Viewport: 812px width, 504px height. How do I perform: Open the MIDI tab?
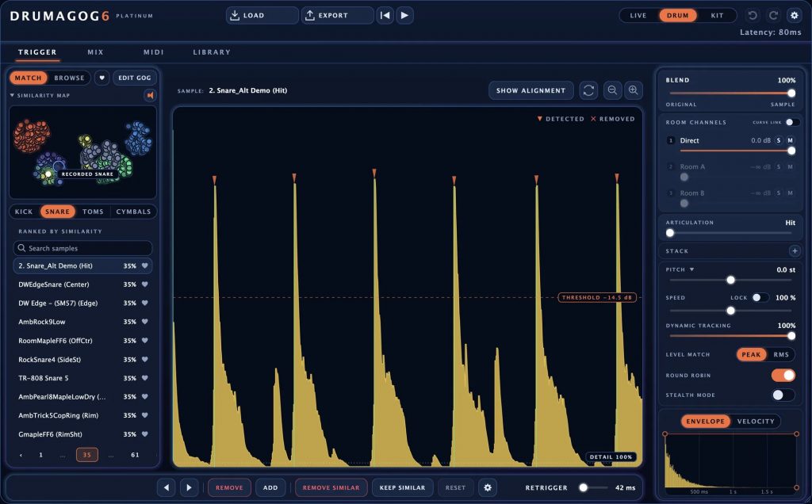[153, 52]
